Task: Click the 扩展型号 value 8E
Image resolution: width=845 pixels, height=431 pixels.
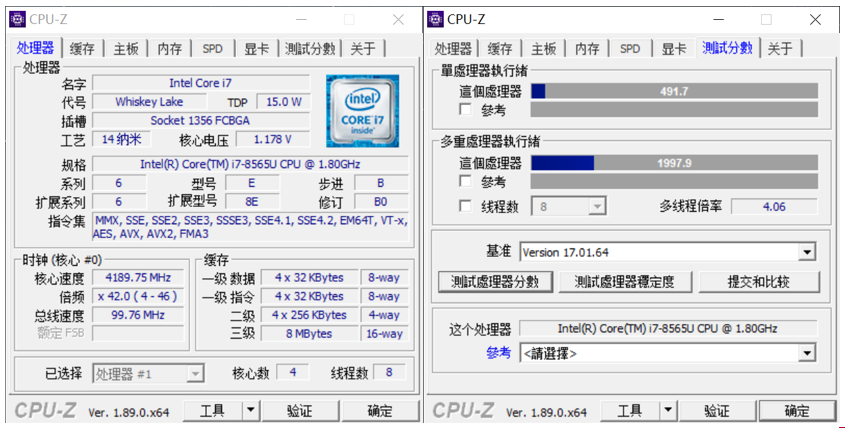Action: tap(252, 201)
